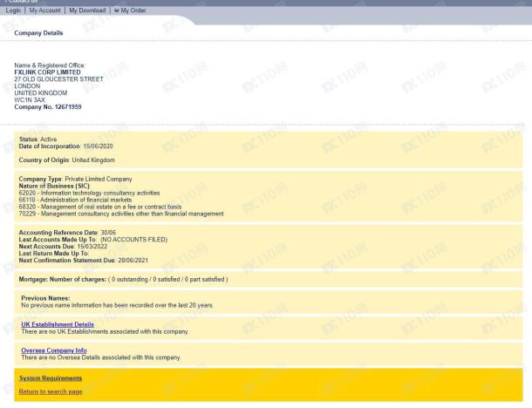Click SIC 66110 Administration of financial markets
532x408 pixels.
pos(75,201)
